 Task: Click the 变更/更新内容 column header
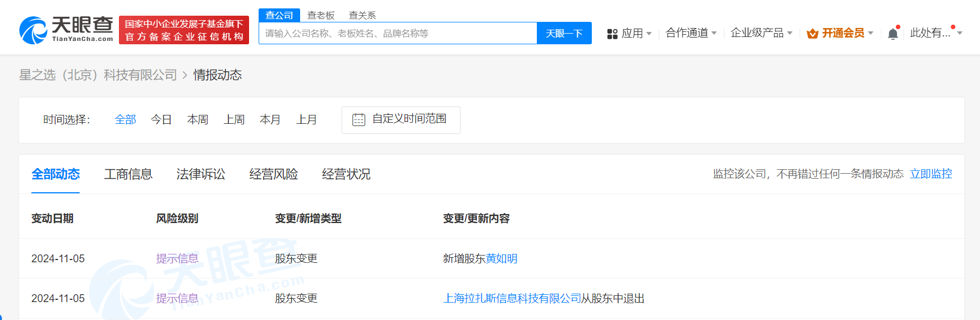coord(476,219)
